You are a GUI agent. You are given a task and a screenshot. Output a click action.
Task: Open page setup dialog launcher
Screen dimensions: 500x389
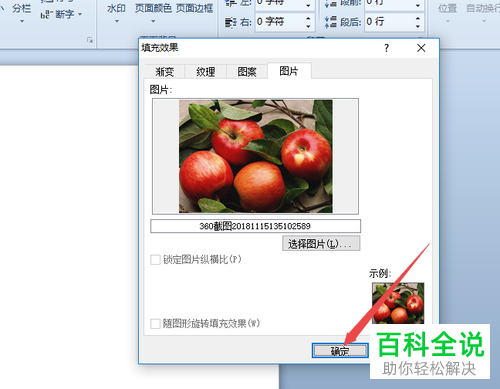[x=90, y=40]
